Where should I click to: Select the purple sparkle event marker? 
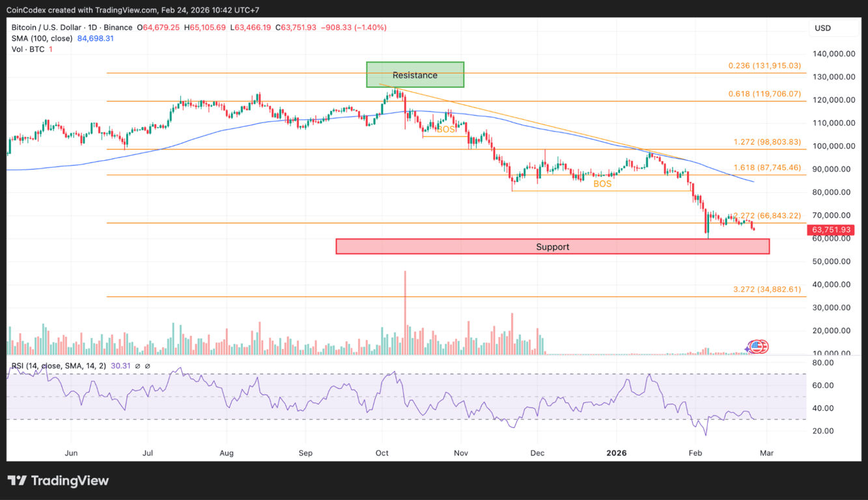(747, 349)
